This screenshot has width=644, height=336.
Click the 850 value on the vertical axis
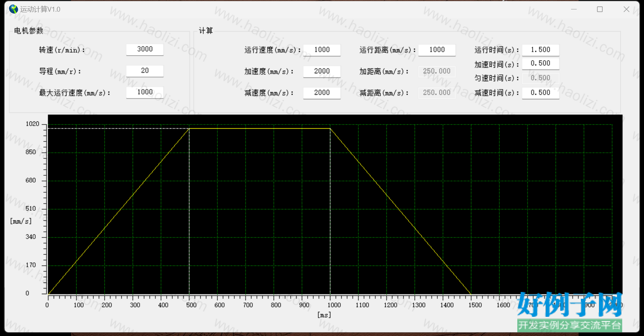31,152
